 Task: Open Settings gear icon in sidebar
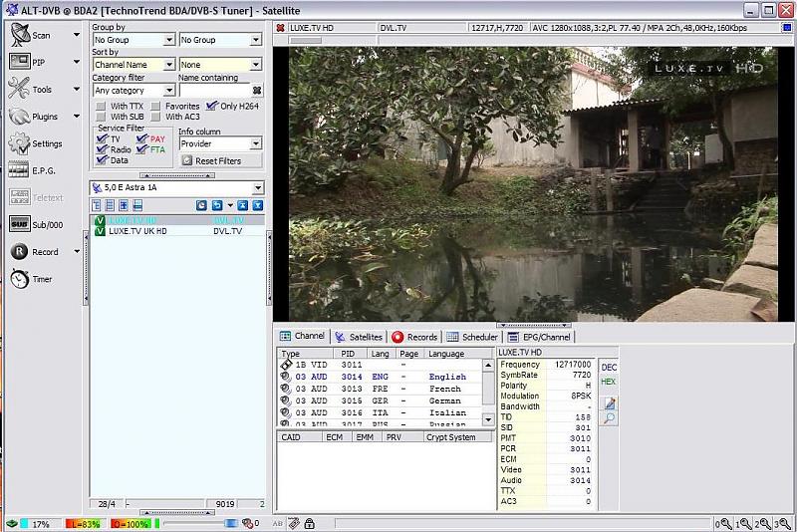pos(19,143)
